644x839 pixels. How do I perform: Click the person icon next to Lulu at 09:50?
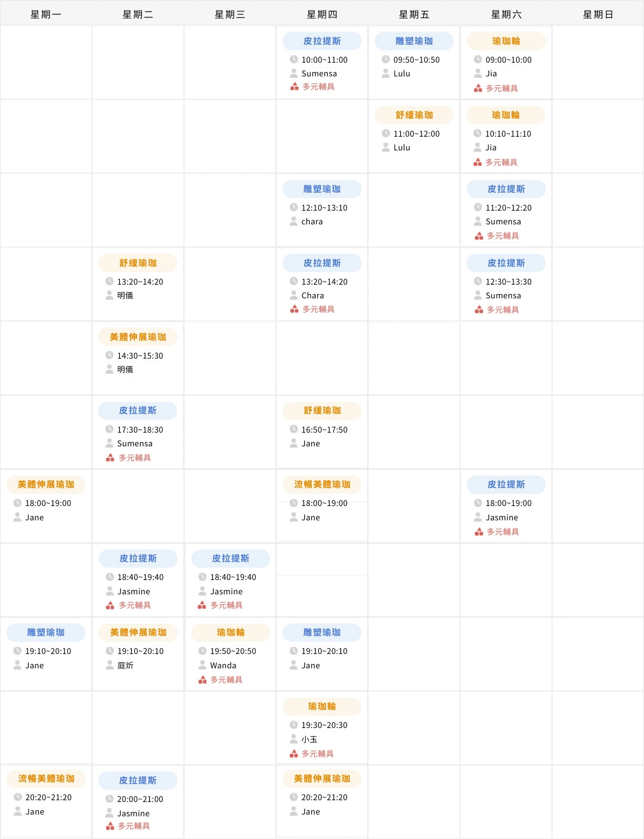click(x=386, y=73)
